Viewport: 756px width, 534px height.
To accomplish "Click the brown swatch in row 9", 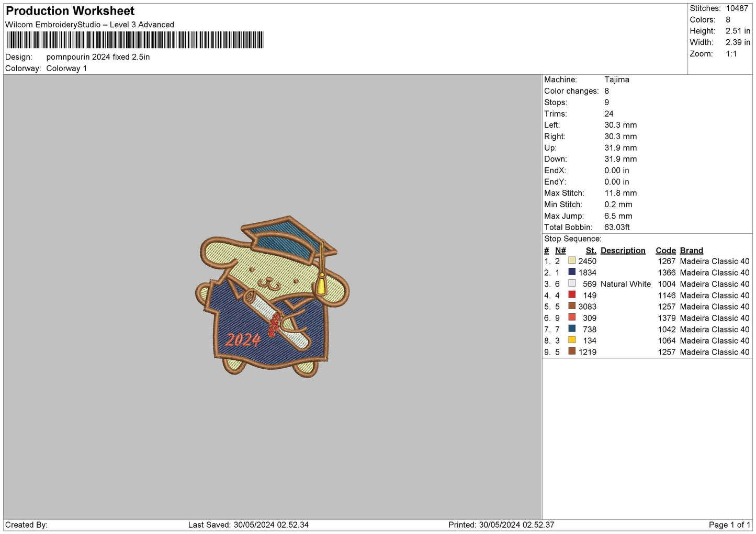I will pyautogui.click(x=572, y=352).
